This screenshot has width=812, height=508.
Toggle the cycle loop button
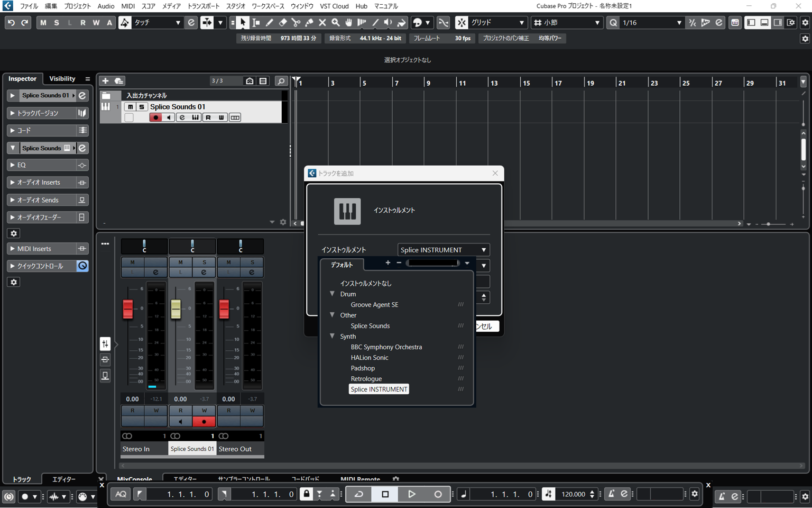(x=359, y=494)
